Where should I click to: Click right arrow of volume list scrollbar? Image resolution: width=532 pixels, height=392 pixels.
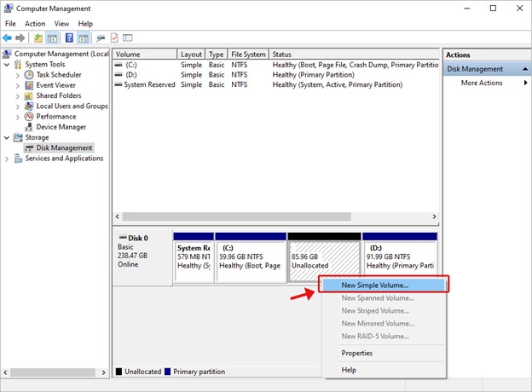[434, 216]
